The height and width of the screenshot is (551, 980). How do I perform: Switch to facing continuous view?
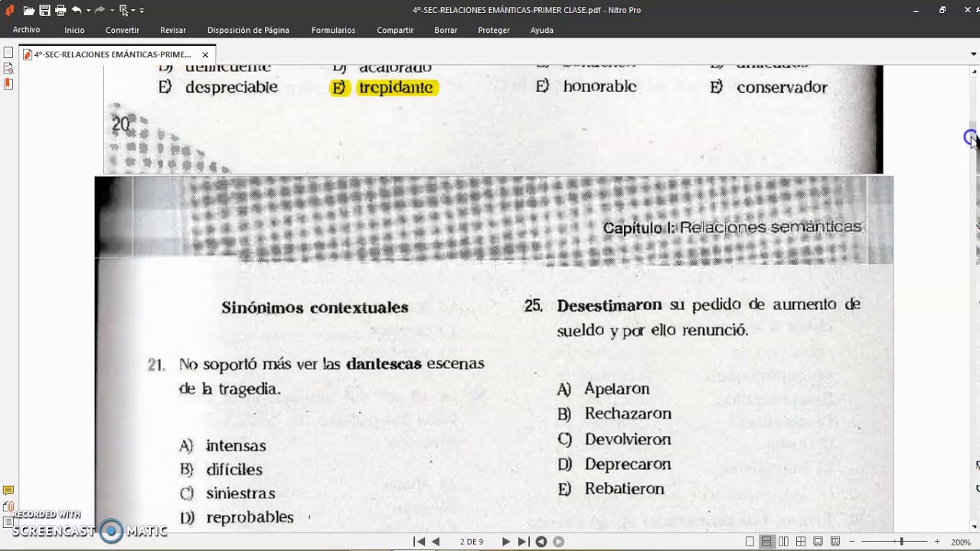click(801, 541)
